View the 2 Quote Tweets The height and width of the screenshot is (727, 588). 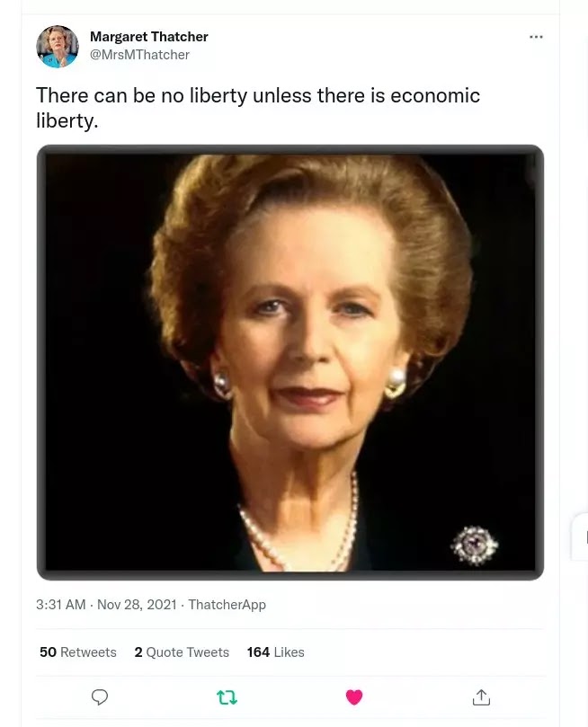coord(182,652)
